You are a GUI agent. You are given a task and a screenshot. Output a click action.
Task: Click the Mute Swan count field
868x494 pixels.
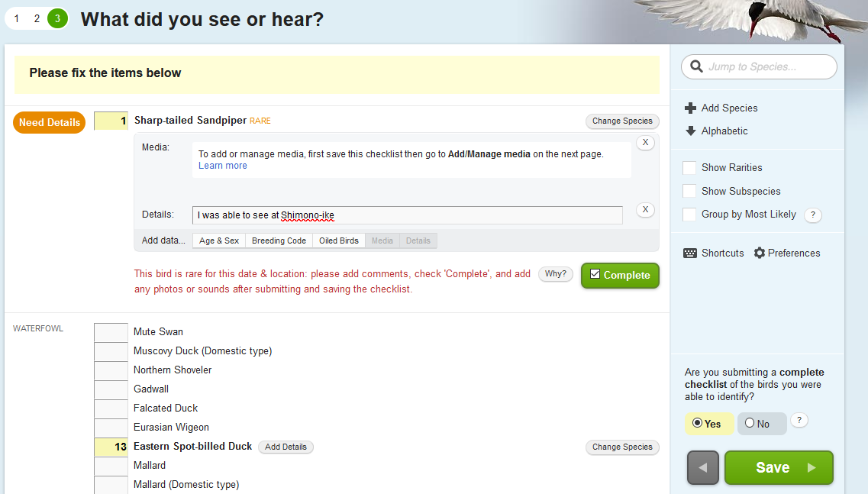(111, 332)
